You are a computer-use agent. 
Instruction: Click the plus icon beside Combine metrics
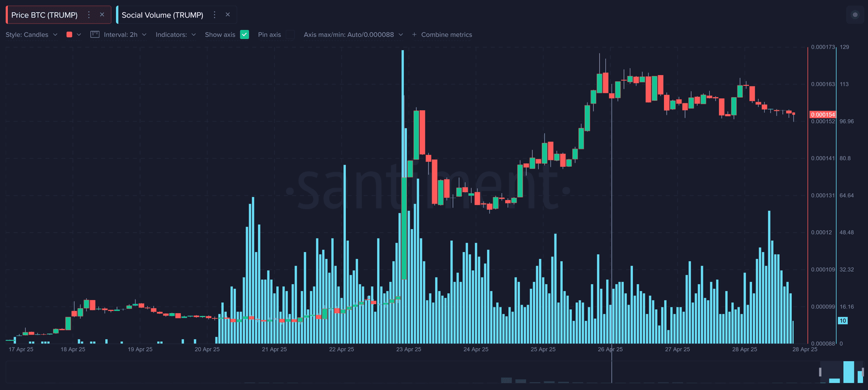click(x=414, y=34)
